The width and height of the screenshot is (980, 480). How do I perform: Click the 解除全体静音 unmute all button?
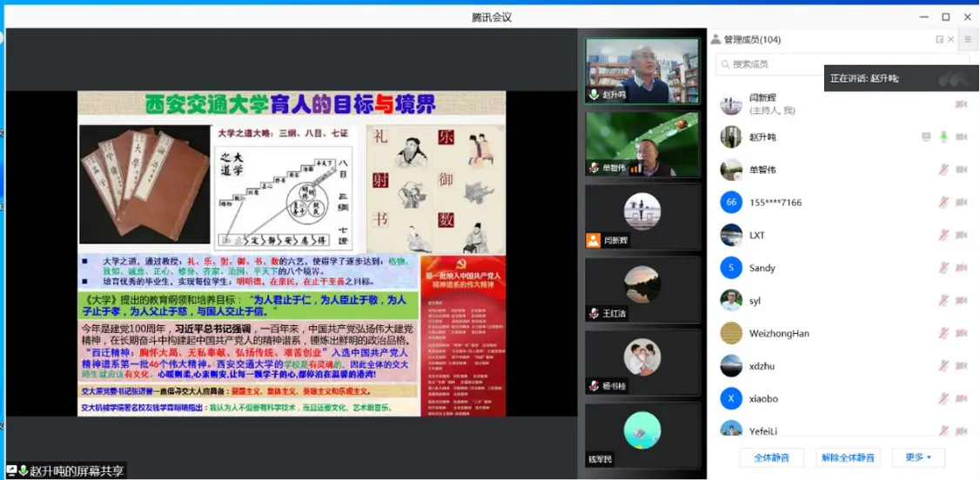tap(848, 457)
